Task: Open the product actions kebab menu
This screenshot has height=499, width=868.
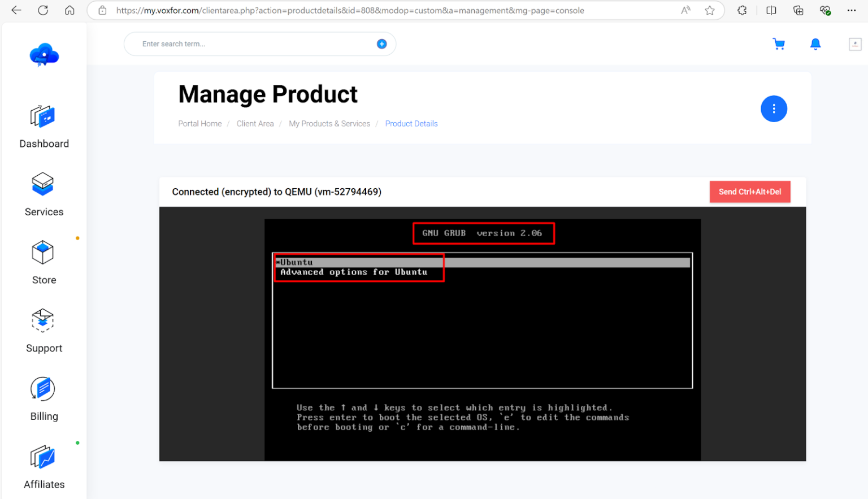Action: (774, 109)
